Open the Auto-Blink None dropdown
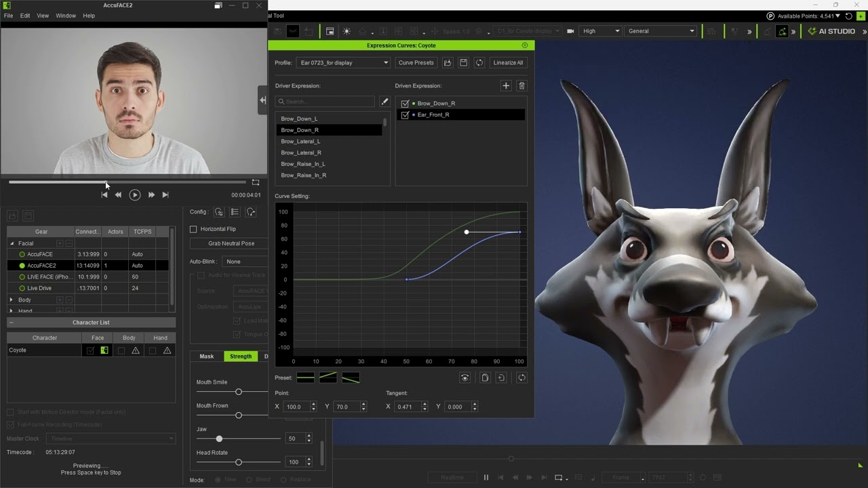This screenshot has width=868, height=488. click(244, 261)
